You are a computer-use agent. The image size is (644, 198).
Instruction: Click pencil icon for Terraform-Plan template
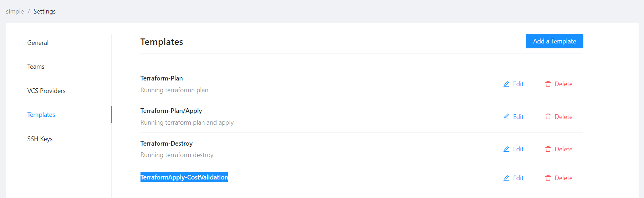(x=506, y=84)
